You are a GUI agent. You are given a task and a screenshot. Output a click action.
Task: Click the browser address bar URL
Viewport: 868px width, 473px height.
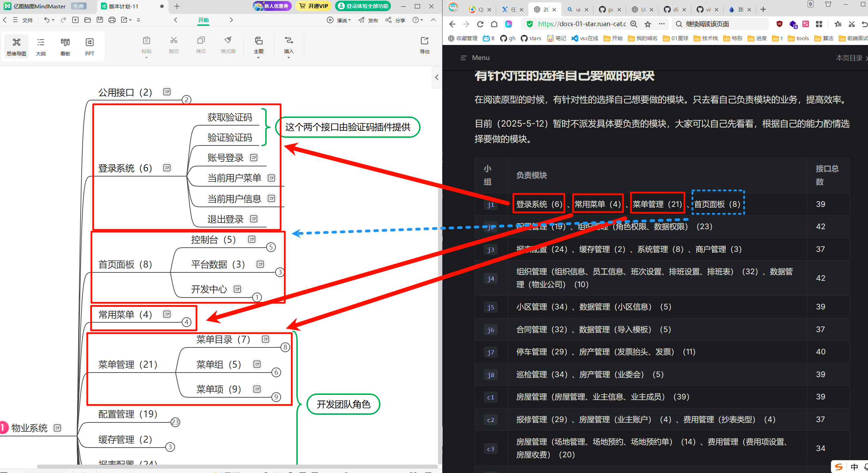(x=582, y=24)
